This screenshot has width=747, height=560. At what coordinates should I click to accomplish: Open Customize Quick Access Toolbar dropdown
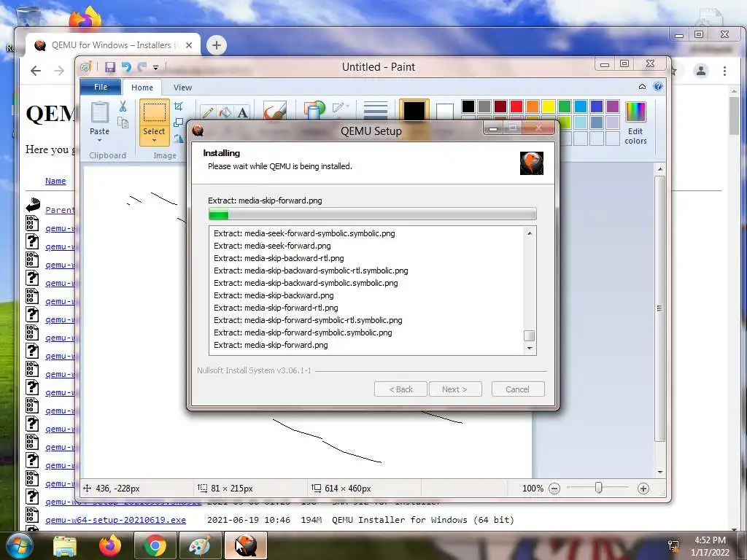click(x=156, y=68)
